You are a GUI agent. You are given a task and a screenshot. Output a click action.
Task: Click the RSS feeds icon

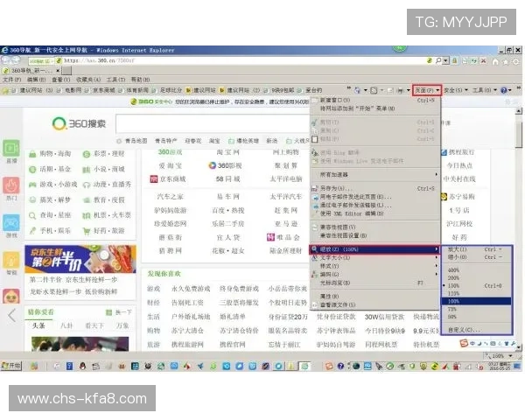pos(374,90)
